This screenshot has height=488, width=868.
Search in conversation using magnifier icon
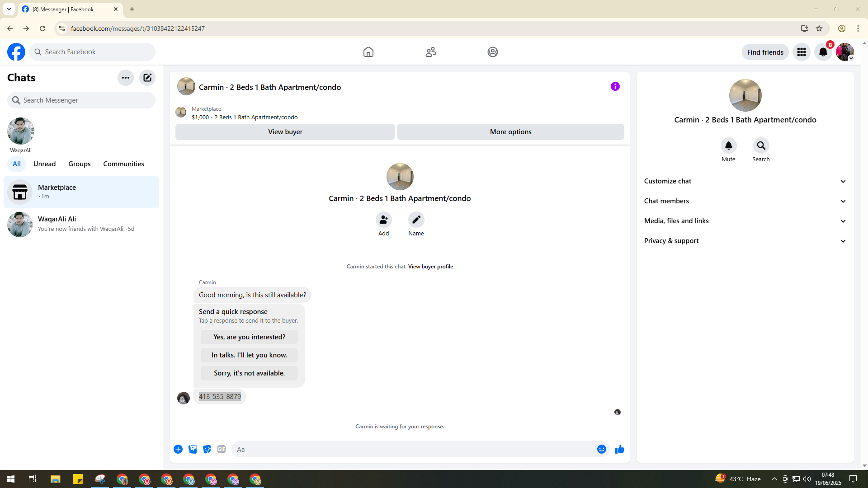(761, 145)
